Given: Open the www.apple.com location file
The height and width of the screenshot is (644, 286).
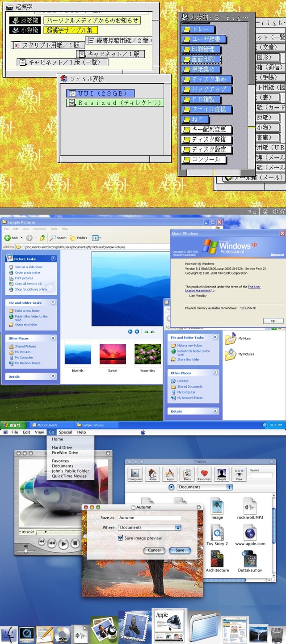Looking at the screenshot, I should 250,535.
